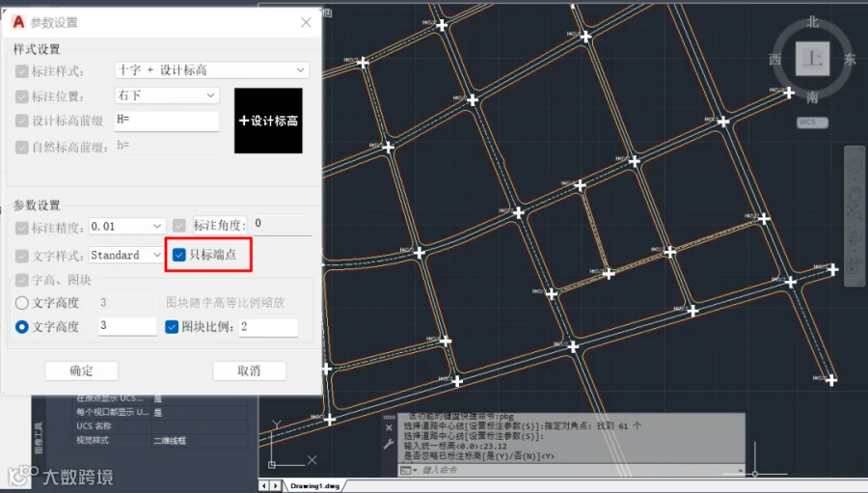Close the 参数设置 dialog

pos(306,23)
